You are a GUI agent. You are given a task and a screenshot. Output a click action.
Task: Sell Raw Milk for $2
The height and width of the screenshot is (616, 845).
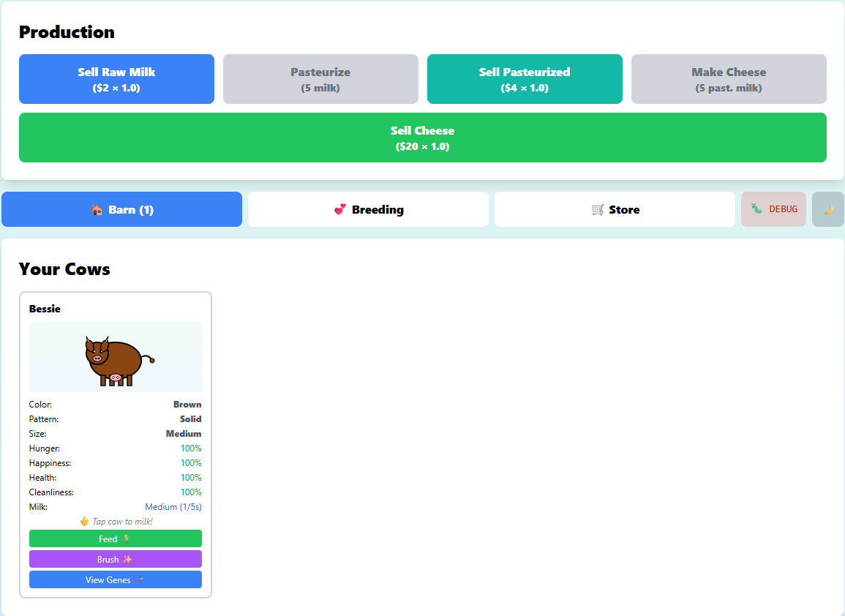pos(116,78)
